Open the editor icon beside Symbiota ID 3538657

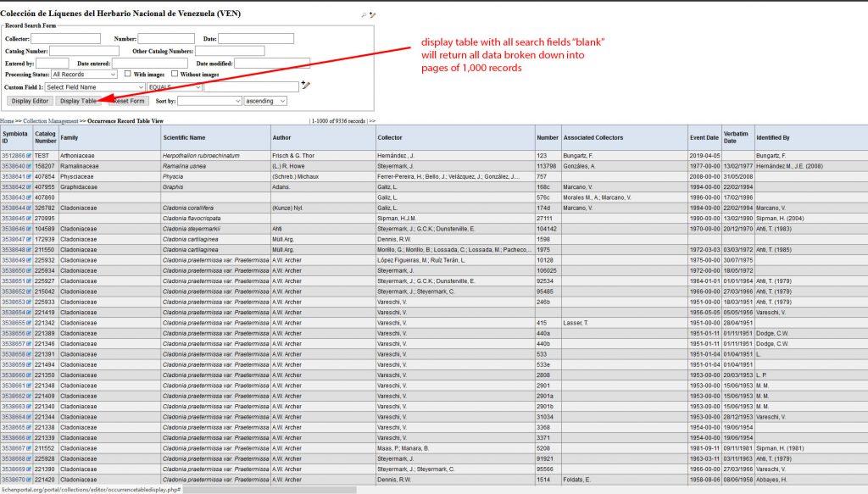click(29, 344)
